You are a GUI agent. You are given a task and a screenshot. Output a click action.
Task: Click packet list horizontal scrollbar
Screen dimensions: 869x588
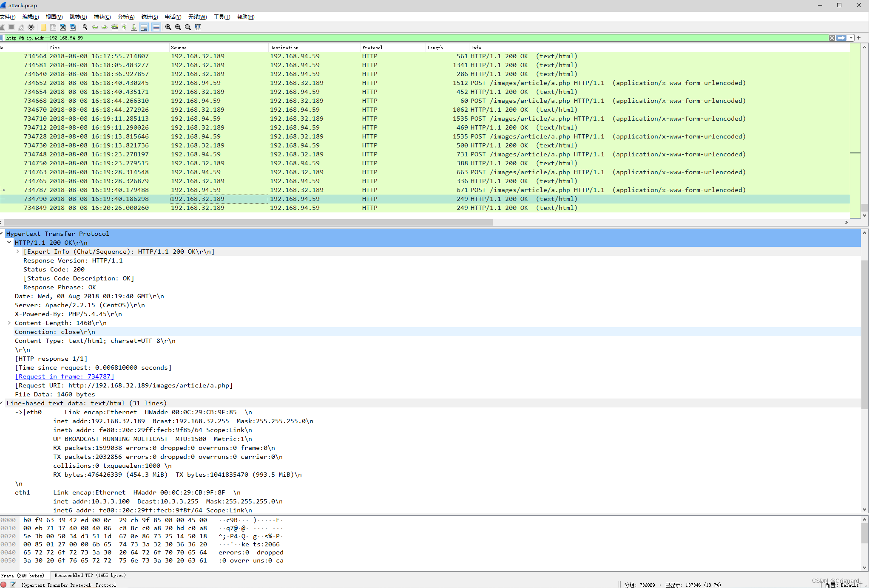pos(248,222)
